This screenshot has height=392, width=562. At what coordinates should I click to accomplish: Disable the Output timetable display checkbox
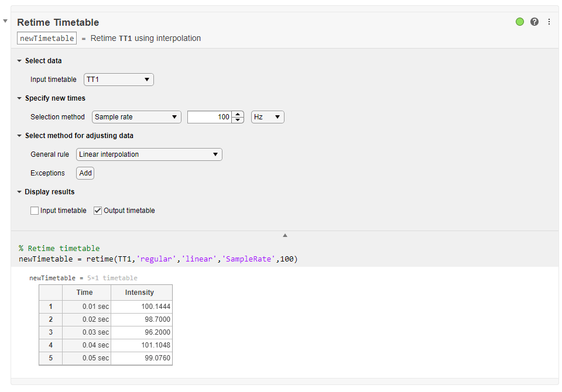pos(97,210)
